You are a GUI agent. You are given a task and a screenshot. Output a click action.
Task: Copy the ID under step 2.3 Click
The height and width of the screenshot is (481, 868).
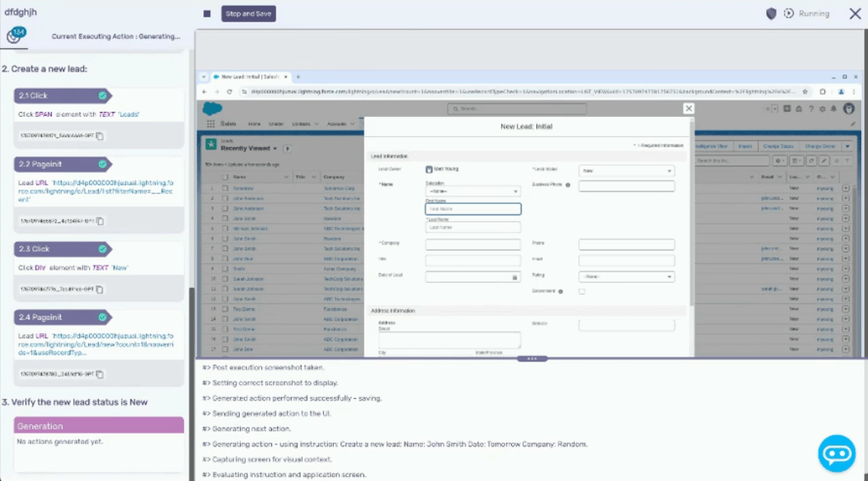pyautogui.click(x=100, y=290)
